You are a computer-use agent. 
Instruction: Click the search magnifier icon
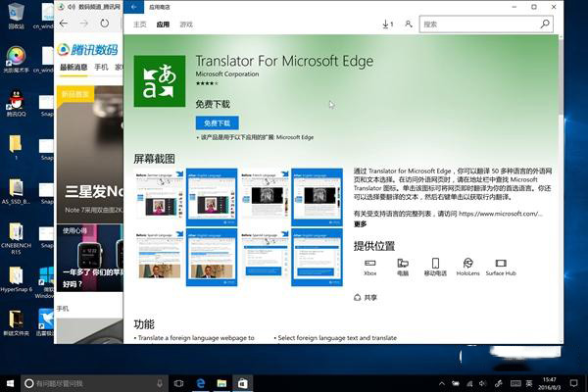click(545, 24)
